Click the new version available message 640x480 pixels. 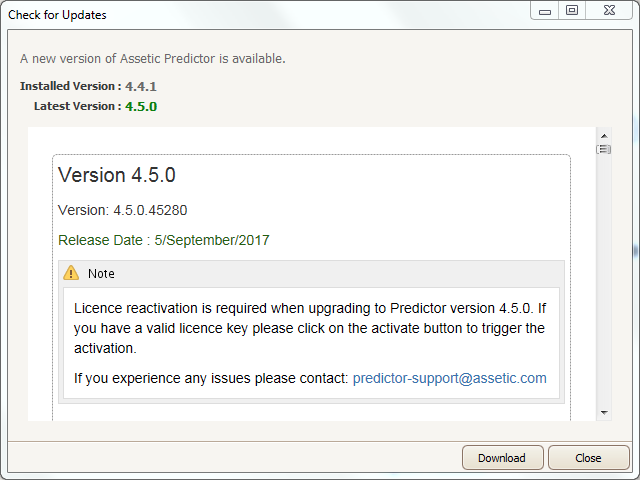point(153,59)
